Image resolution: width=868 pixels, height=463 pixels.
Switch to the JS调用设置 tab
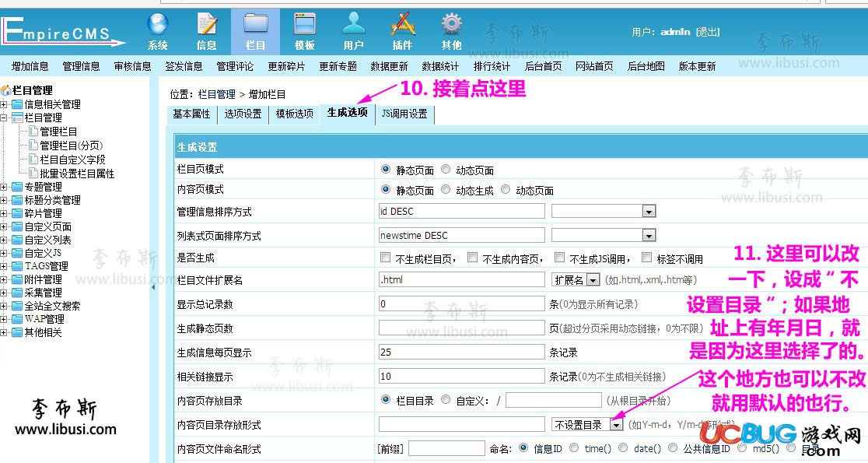click(x=404, y=114)
